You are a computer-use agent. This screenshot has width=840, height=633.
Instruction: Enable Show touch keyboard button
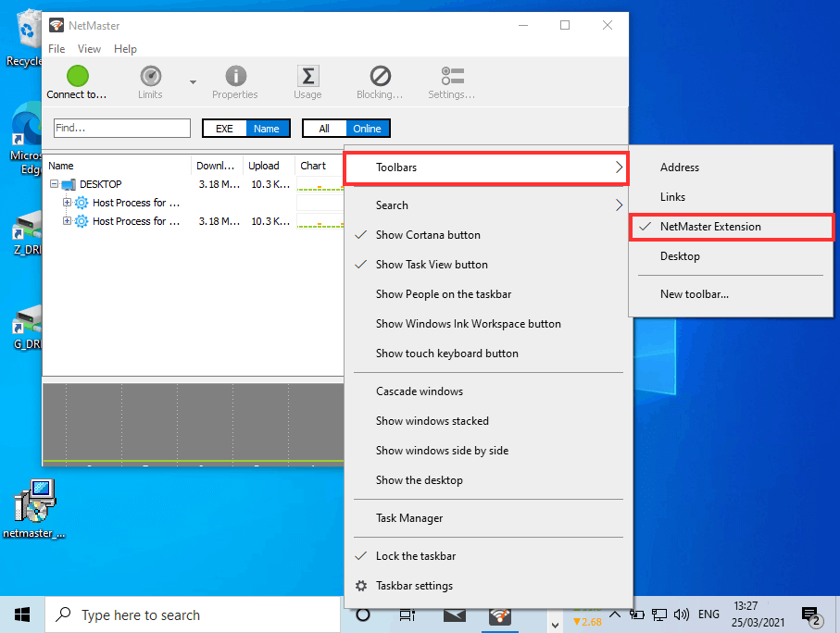pyautogui.click(x=488, y=354)
